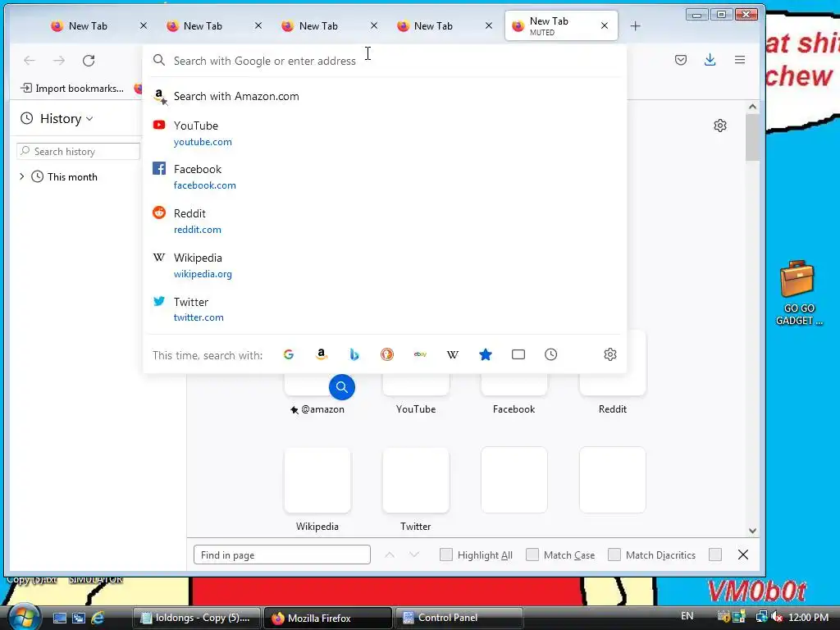Reload the current page
This screenshot has width=840, height=630.
click(x=89, y=60)
